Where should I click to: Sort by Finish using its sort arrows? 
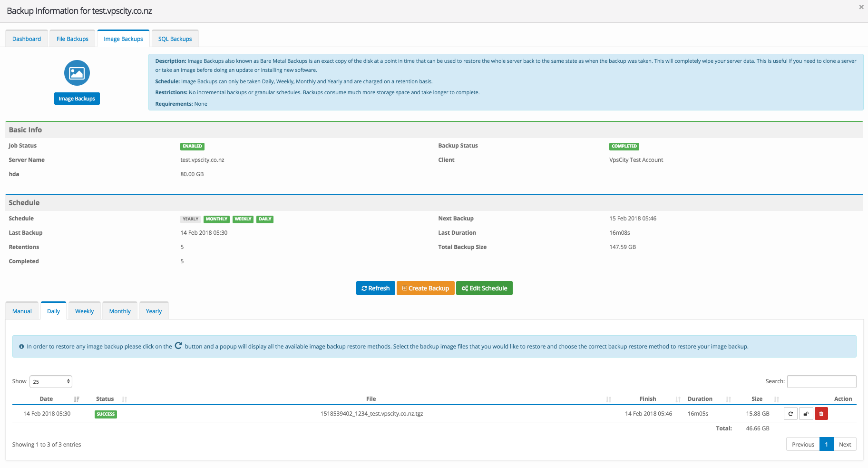pyautogui.click(x=678, y=399)
